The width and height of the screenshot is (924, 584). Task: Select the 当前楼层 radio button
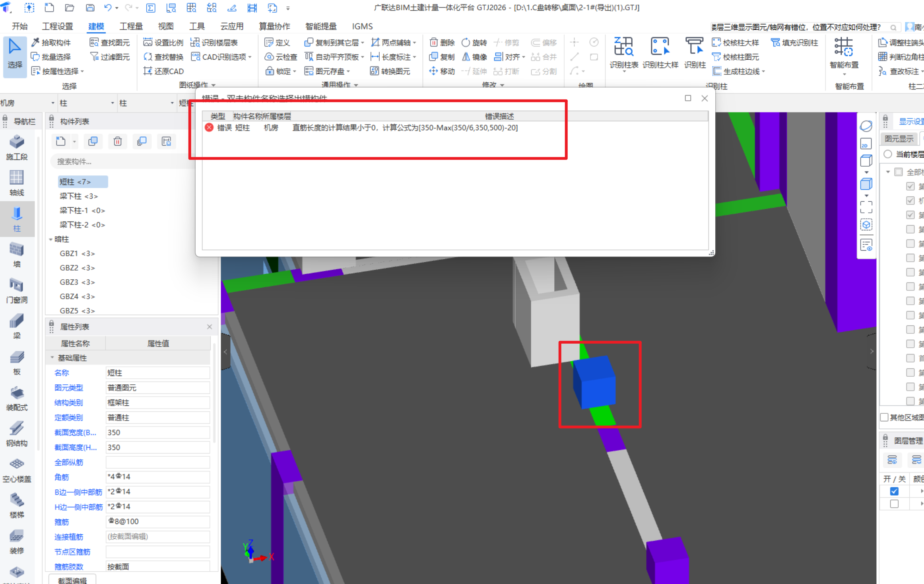[888, 154]
